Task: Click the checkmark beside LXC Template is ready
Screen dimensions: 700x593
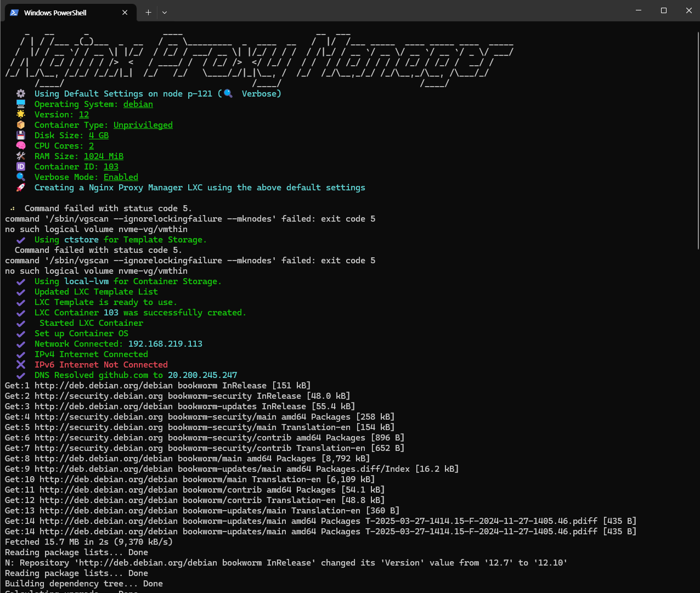Action: click(21, 302)
